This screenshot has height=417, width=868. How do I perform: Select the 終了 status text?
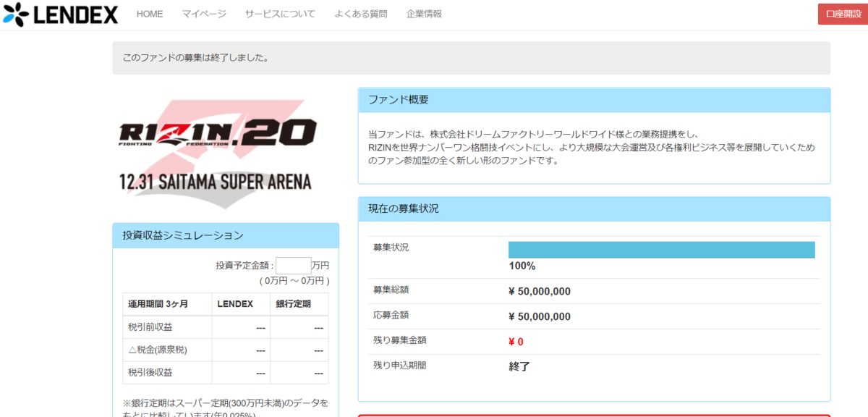tap(519, 366)
